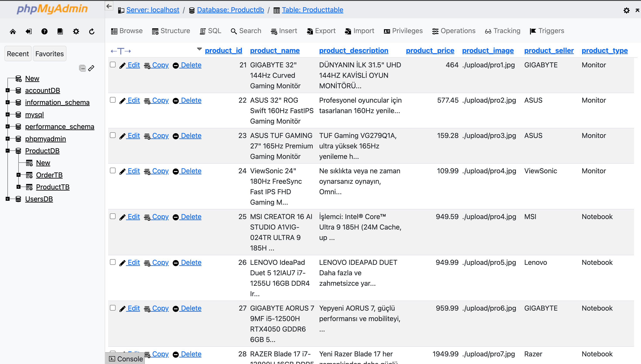Check the checkbox for product 23
The image size is (641, 364).
113,135
